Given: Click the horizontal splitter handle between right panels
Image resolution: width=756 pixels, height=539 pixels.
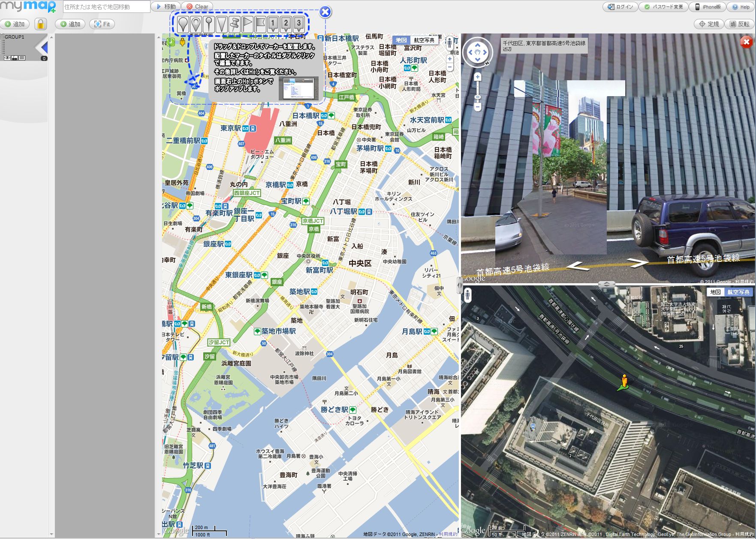Looking at the screenshot, I should 607,285.
